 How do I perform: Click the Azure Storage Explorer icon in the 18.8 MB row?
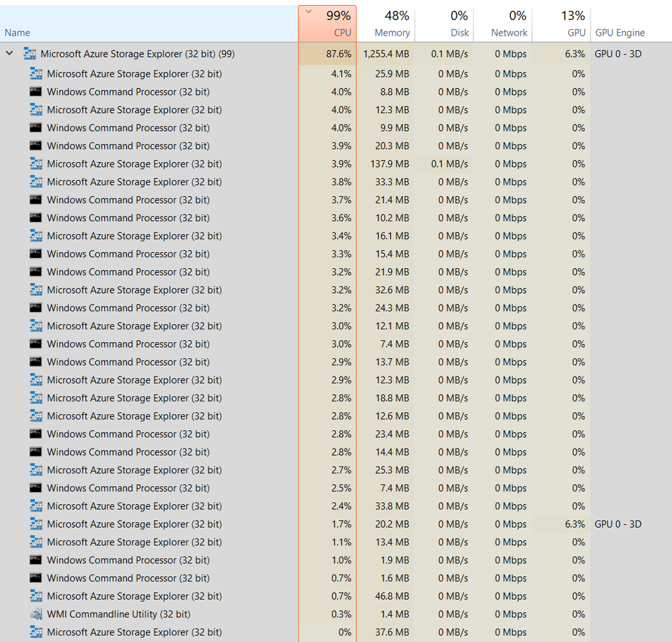tap(36, 398)
